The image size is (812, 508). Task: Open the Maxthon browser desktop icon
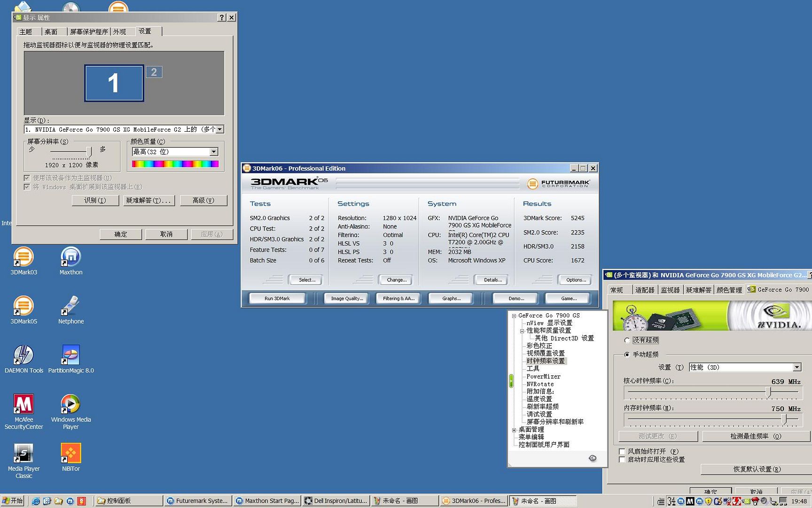pos(71,258)
